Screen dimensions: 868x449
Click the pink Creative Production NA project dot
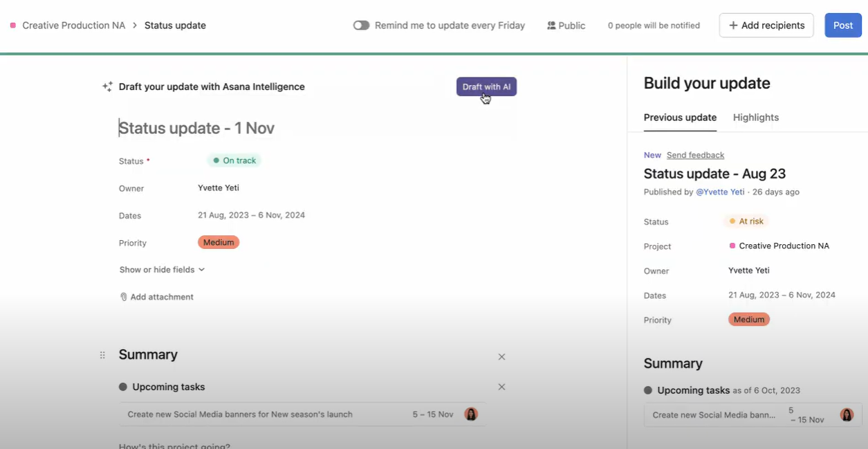[x=13, y=26]
